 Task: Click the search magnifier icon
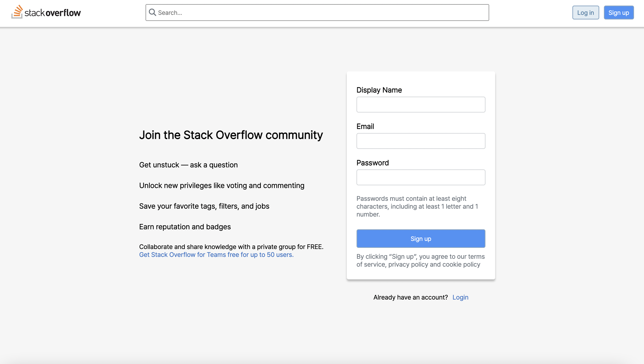click(152, 12)
